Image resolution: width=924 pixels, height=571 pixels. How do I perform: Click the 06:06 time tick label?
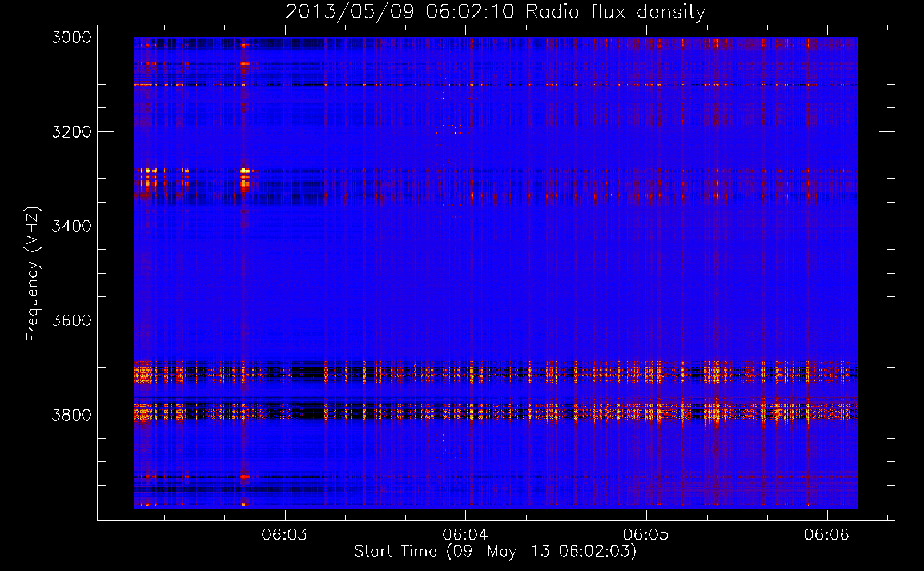[x=827, y=534]
